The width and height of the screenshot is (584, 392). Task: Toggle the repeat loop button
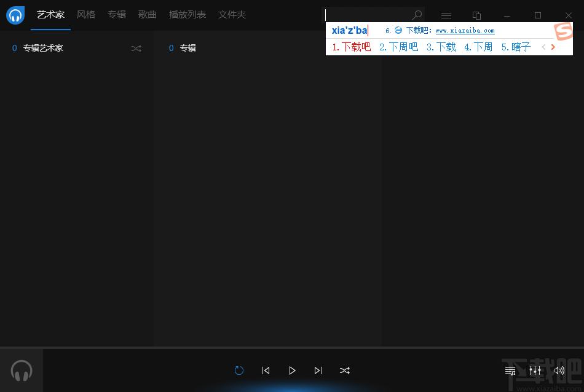point(239,370)
